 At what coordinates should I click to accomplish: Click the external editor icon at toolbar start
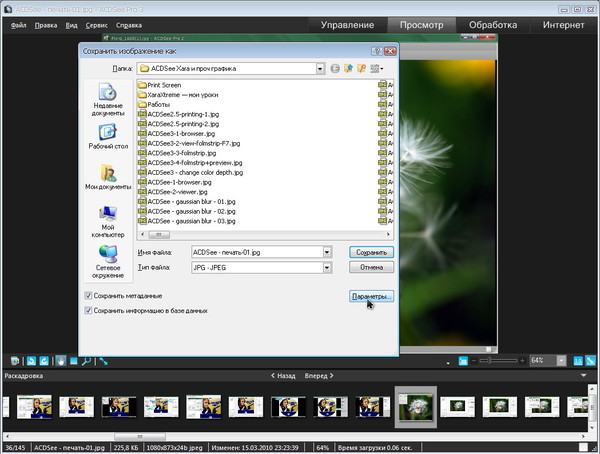point(15,361)
